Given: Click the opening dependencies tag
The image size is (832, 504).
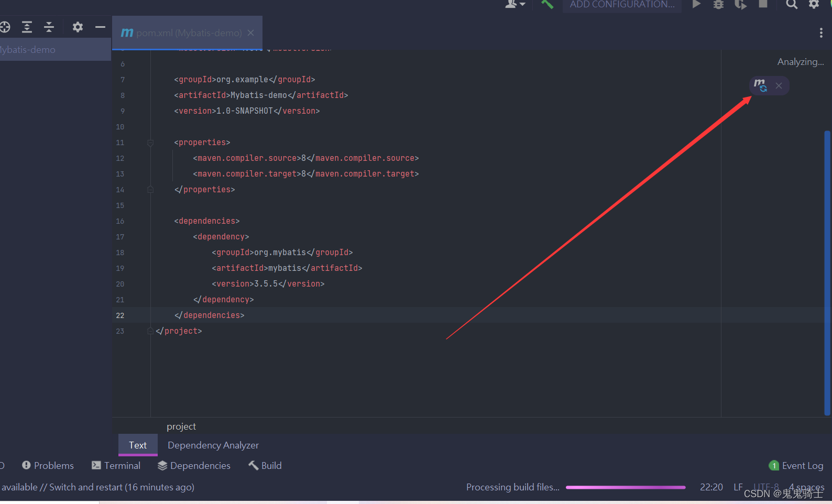Looking at the screenshot, I should click(207, 221).
